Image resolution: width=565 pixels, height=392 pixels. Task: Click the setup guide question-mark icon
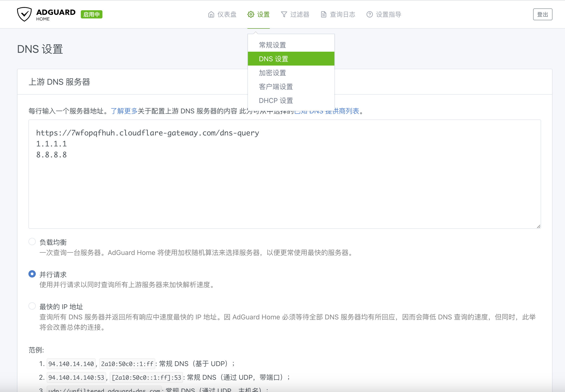tap(369, 15)
